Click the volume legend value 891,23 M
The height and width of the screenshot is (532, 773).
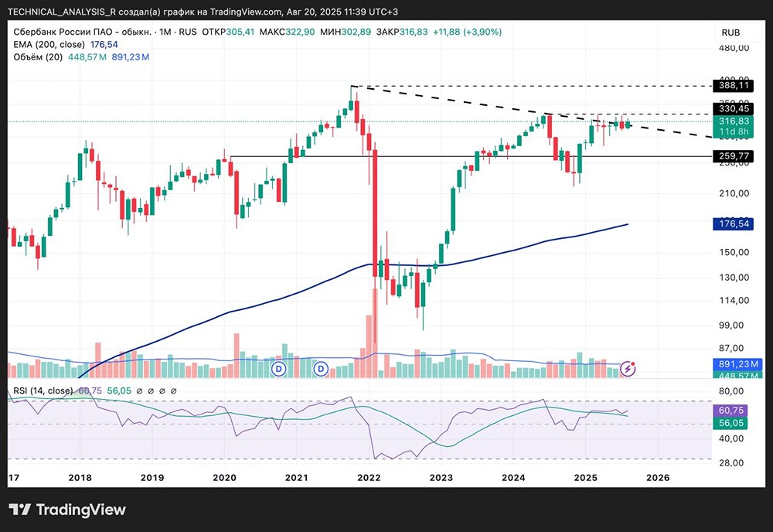(130, 57)
